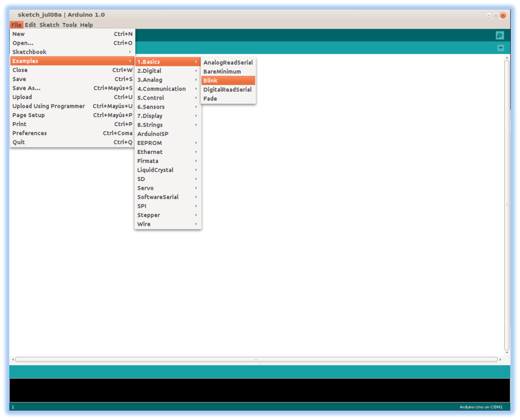Expand the Examples submenu entry

click(72, 61)
